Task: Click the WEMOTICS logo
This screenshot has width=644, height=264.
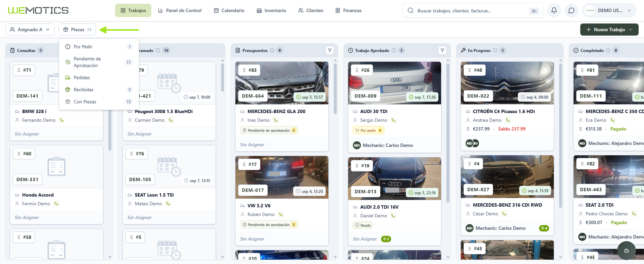Action: [38, 10]
